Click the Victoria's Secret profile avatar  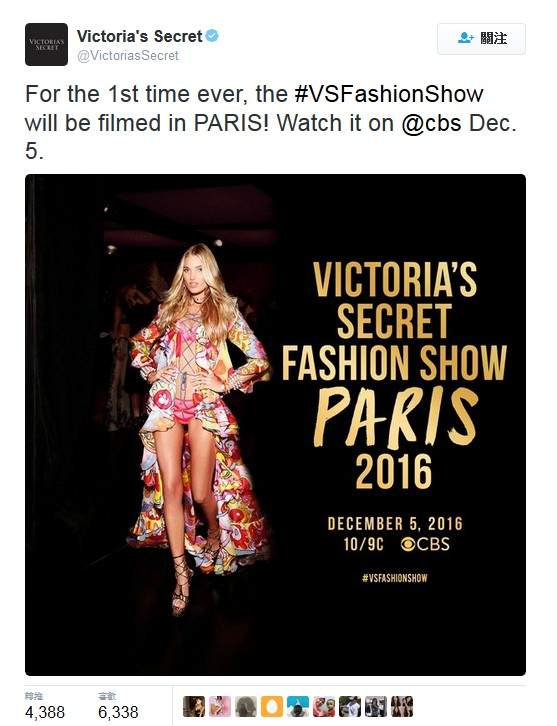click(46, 44)
